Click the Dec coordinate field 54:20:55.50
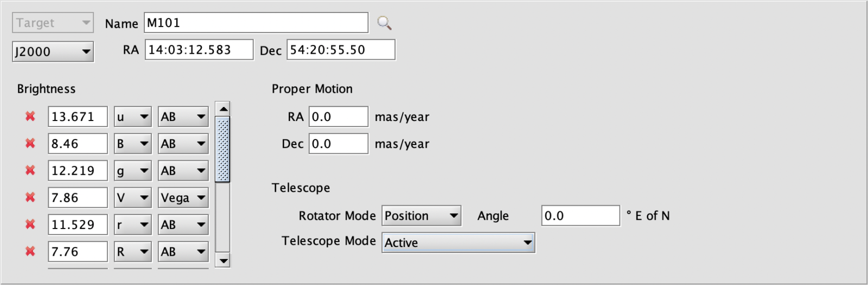 click(x=341, y=49)
